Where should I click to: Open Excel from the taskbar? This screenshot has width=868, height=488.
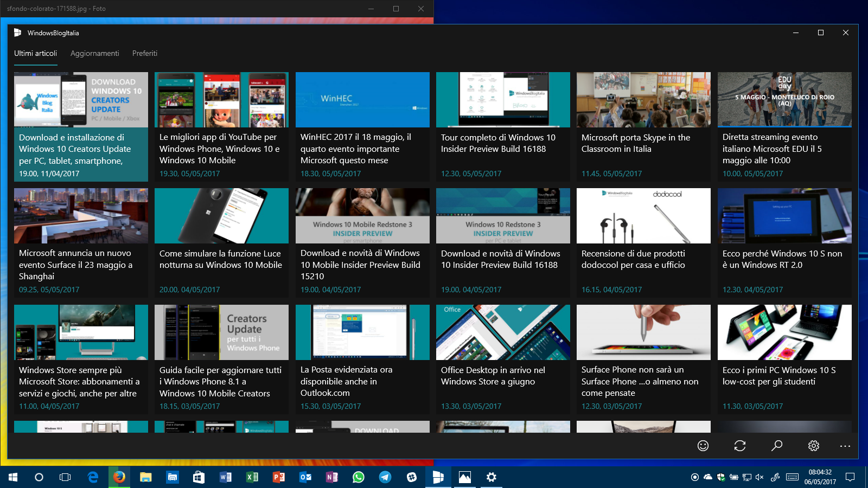252,477
